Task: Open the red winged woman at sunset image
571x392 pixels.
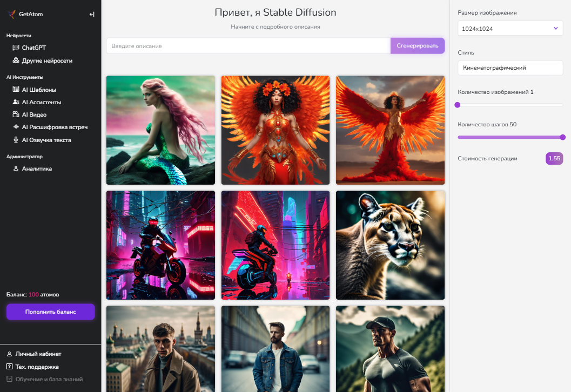Action: click(391, 130)
